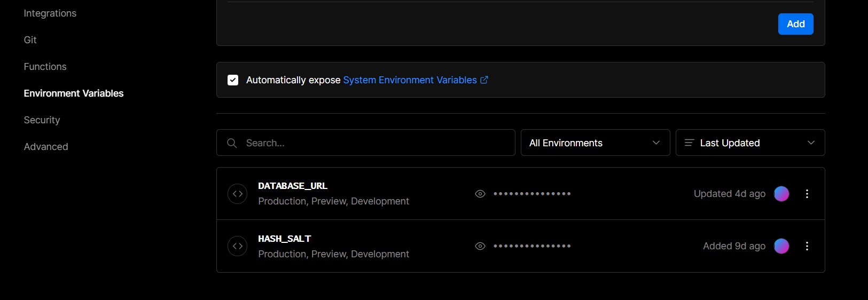Focus the Search input field

coord(374,143)
